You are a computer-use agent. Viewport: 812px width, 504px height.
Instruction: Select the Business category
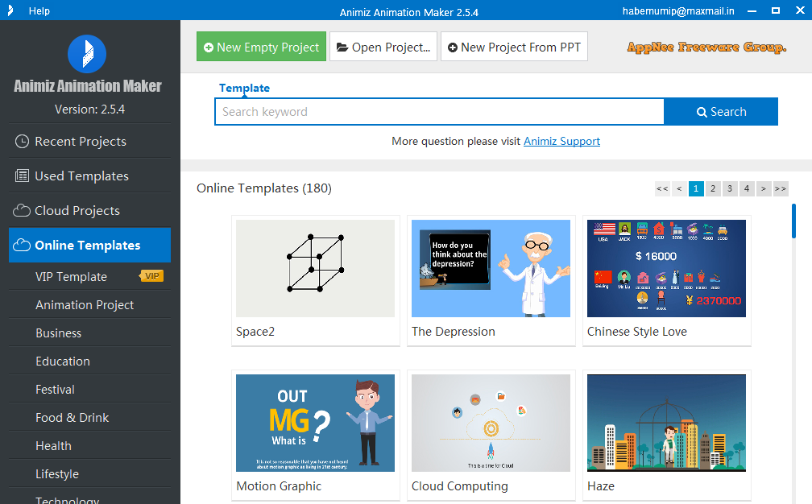coord(89,333)
